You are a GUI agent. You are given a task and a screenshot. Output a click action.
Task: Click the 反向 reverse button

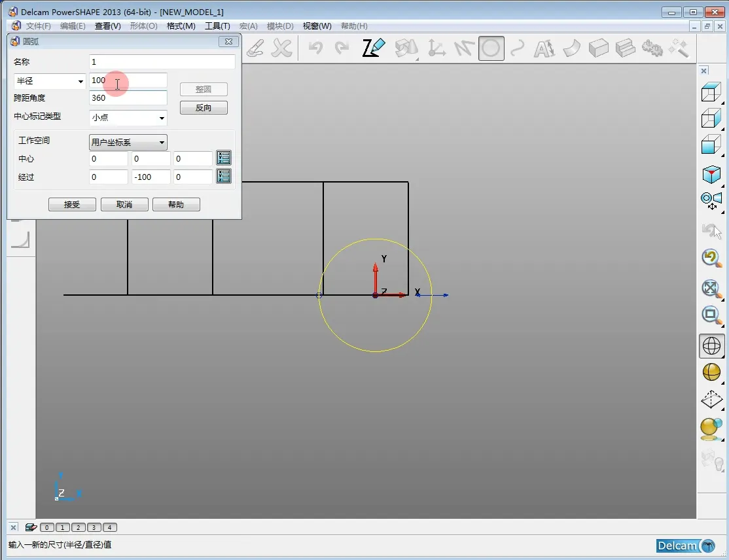204,108
